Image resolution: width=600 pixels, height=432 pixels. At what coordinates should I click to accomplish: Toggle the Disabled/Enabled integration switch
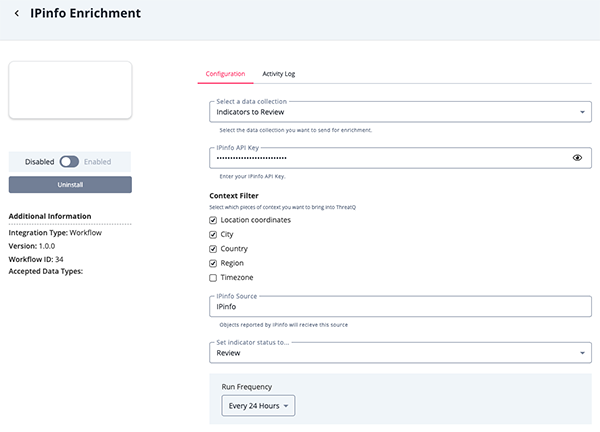[x=69, y=161]
